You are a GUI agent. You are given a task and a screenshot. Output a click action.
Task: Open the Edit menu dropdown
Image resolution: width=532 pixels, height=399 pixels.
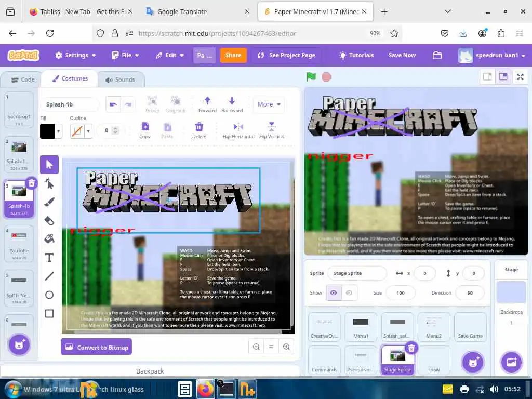pos(170,55)
